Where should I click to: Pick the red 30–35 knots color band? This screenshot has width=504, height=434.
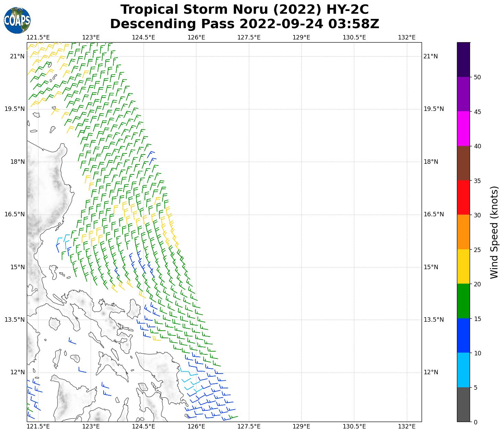click(463, 198)
